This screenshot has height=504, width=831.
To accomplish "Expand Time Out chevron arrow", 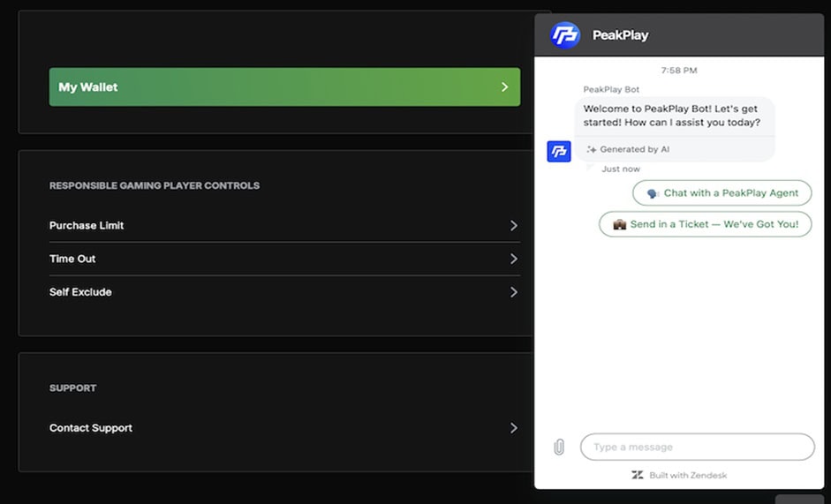I will tap(514, 259).
